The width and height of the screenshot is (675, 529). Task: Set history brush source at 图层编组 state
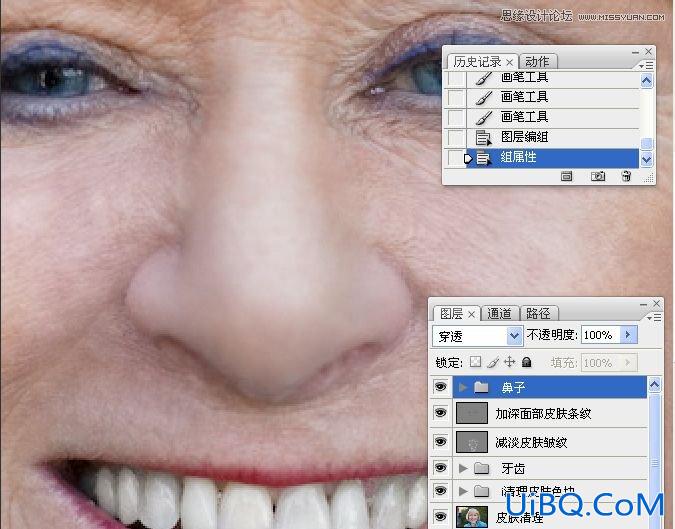click(456, 138)
